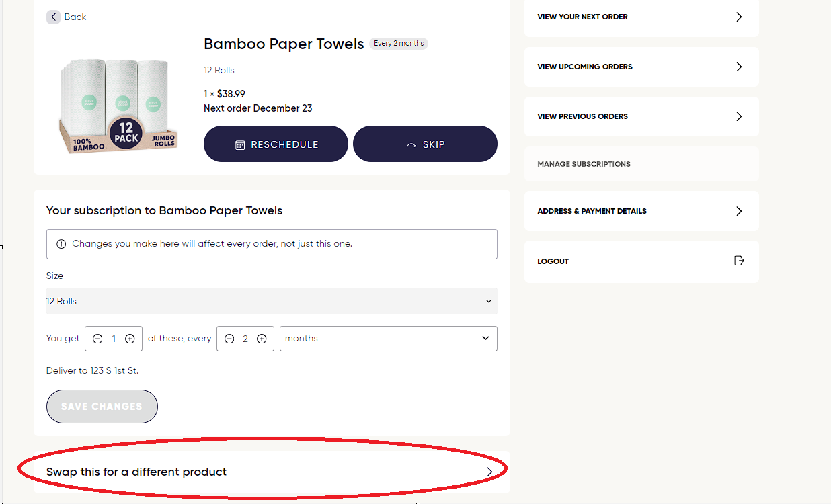This screenshot has width=831, height=504.
Task: Click the logout exit icon
Action: (x=739, y=261)
